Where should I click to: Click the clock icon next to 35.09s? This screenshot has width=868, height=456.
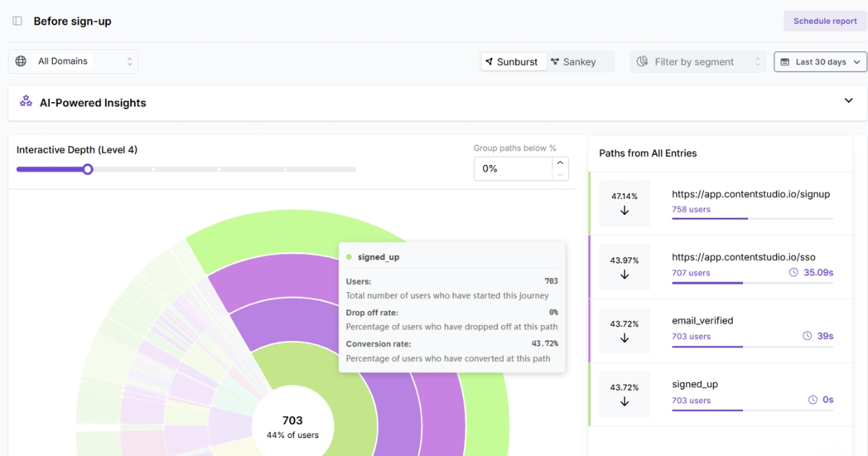tap(793, 273)
